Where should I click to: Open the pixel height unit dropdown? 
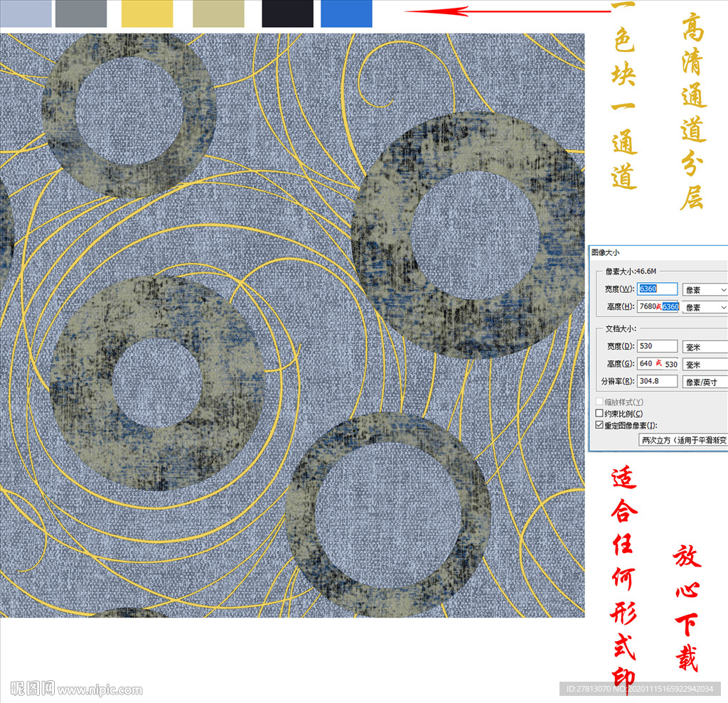(705, 307)
